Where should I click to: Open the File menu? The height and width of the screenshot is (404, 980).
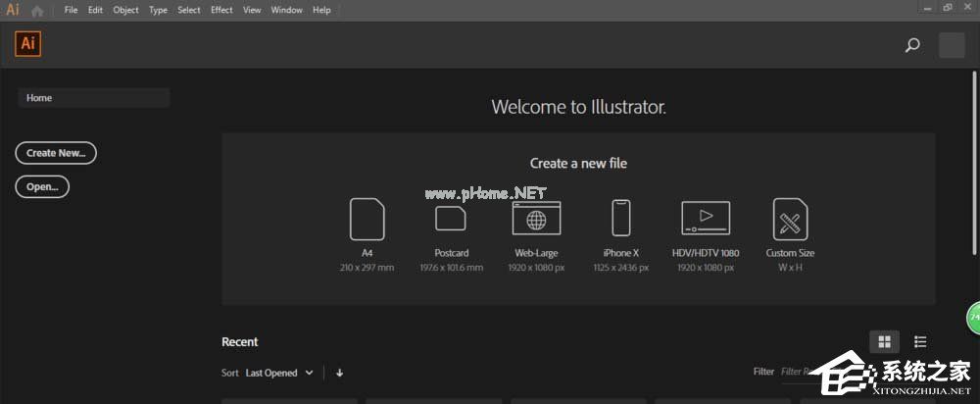click(x=72, y=10)
